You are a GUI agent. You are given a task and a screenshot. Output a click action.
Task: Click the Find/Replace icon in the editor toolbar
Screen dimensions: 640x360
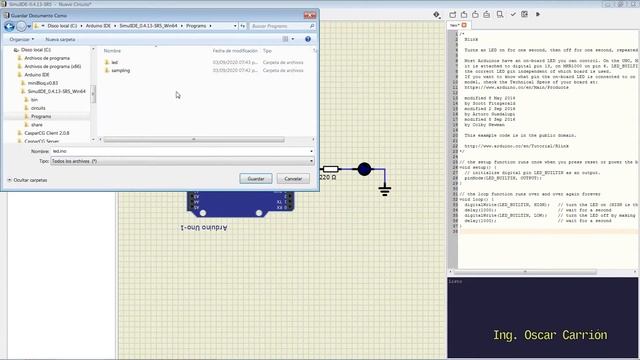(500, 15)
